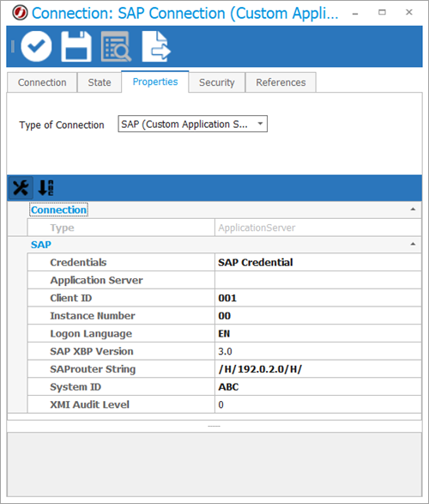
Task: Select the Application Server property label
Action: [96, 280]
